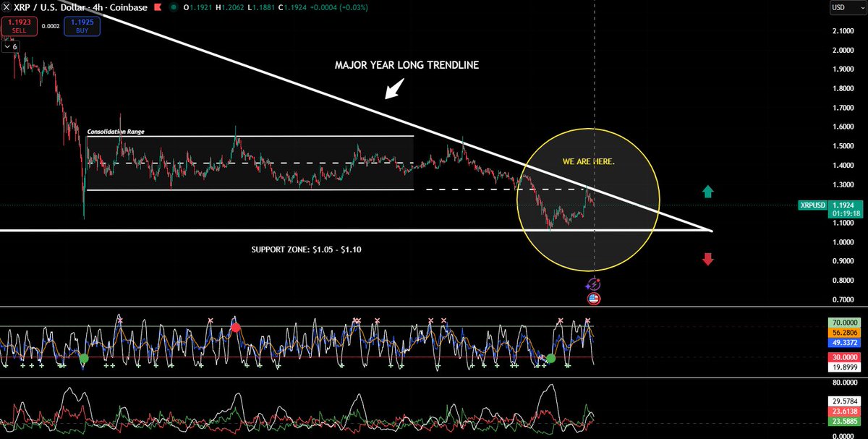The height and width of the screenshot is (439, 868).
Task: Click the 19.8999 indicator value label
Action: tap(846, 366)
